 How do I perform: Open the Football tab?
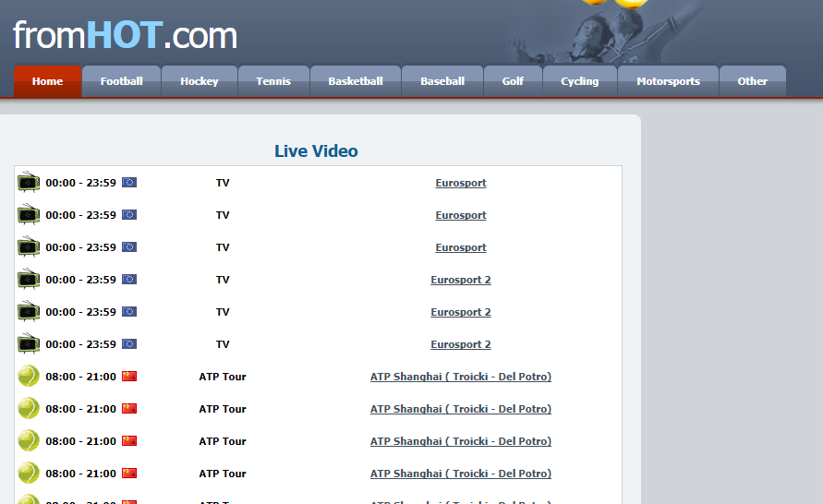coord(121,81)
